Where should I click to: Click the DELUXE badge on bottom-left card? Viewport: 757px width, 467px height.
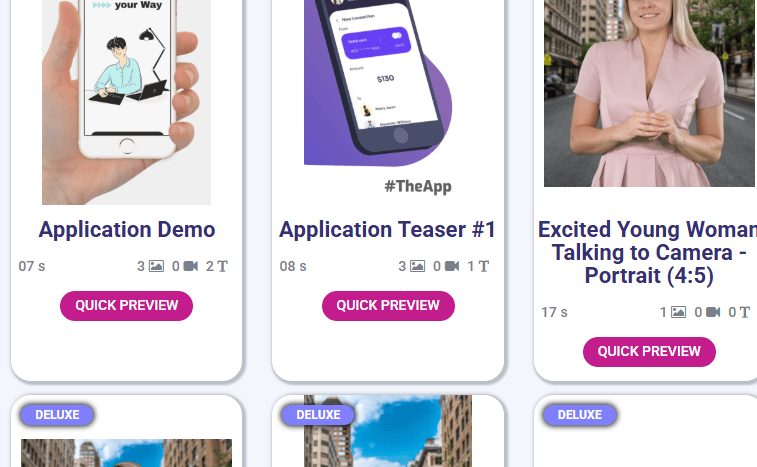coord(57,415)
